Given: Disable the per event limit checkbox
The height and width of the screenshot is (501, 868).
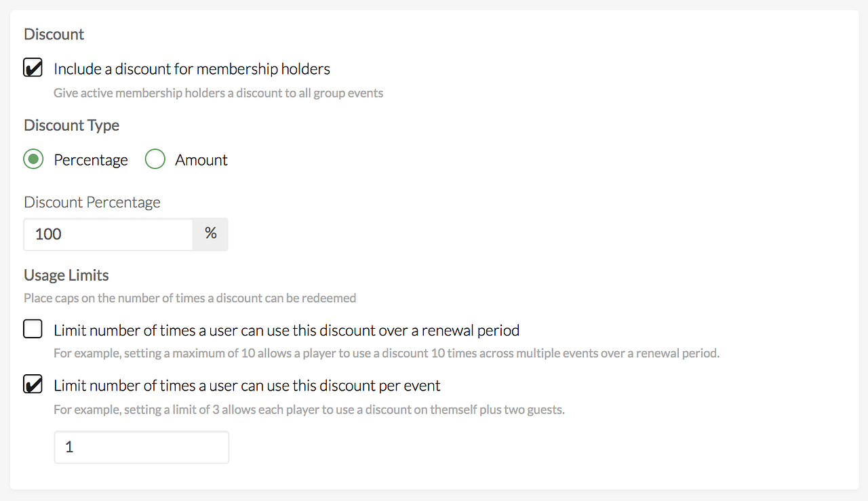Looking at the screenshot, I should pos(33,385).
